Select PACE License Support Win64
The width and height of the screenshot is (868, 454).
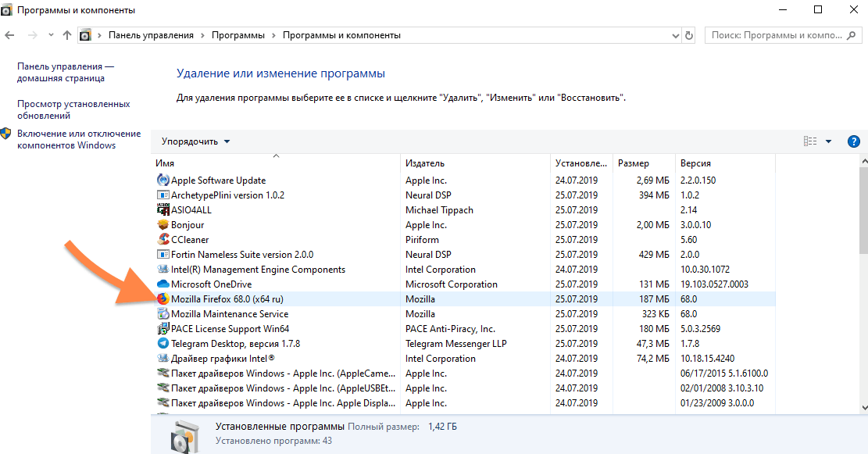(x=230, y=329)
